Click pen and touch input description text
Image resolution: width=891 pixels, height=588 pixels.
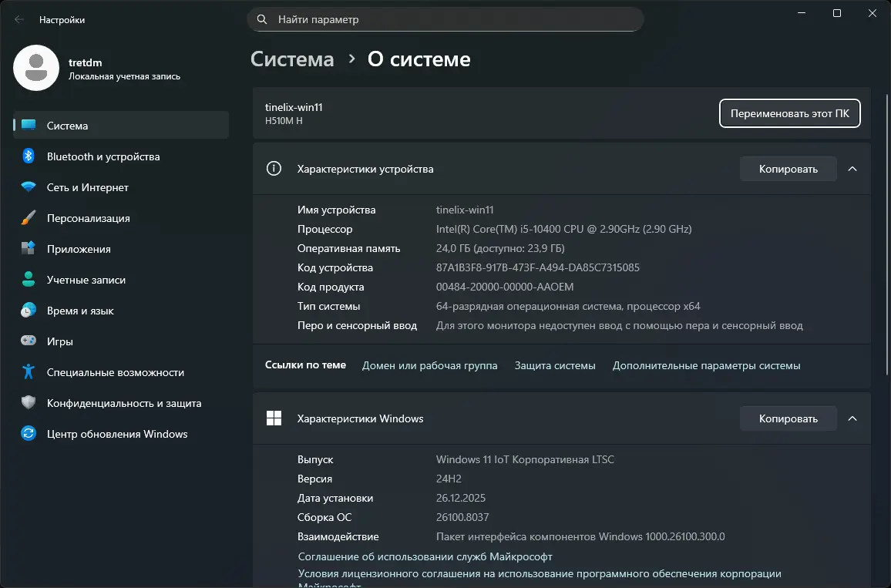[620, 325]
